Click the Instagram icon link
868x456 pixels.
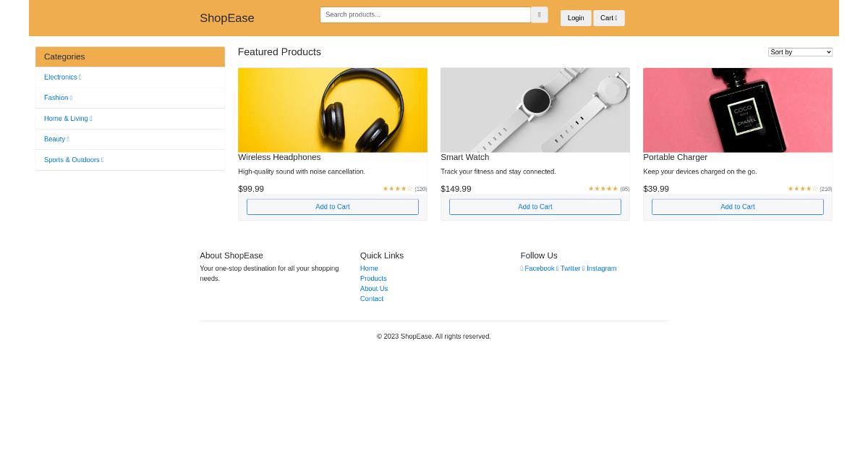599,268
